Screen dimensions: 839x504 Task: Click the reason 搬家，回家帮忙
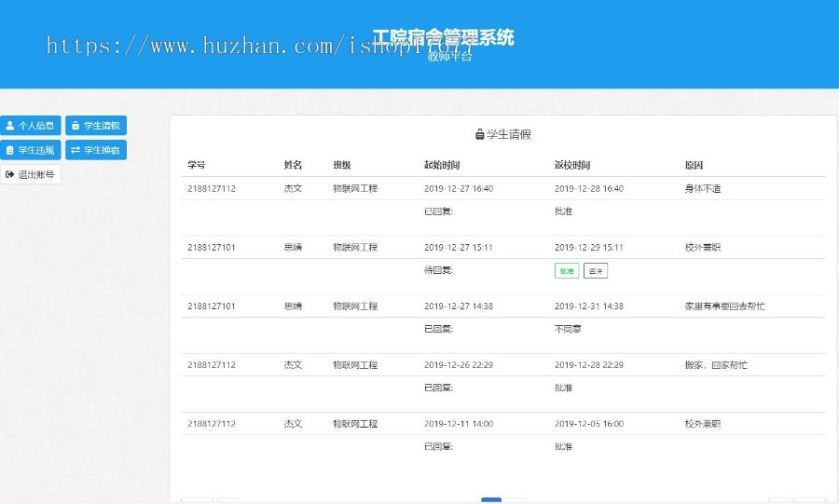point(716,365)
